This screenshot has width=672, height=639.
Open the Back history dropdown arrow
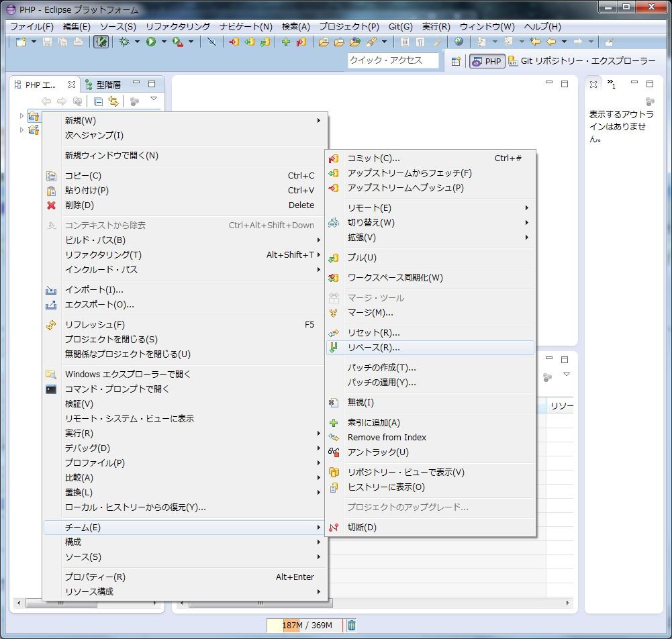(564, 42)
